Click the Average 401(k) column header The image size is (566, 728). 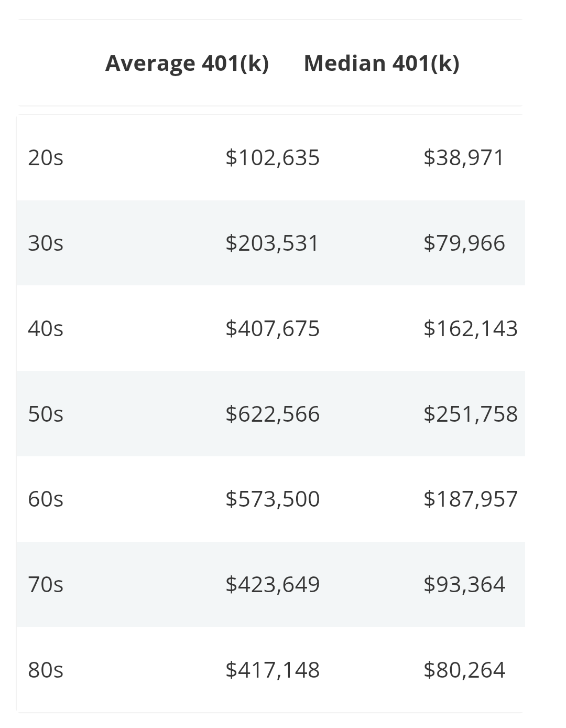tap(187, 63)
